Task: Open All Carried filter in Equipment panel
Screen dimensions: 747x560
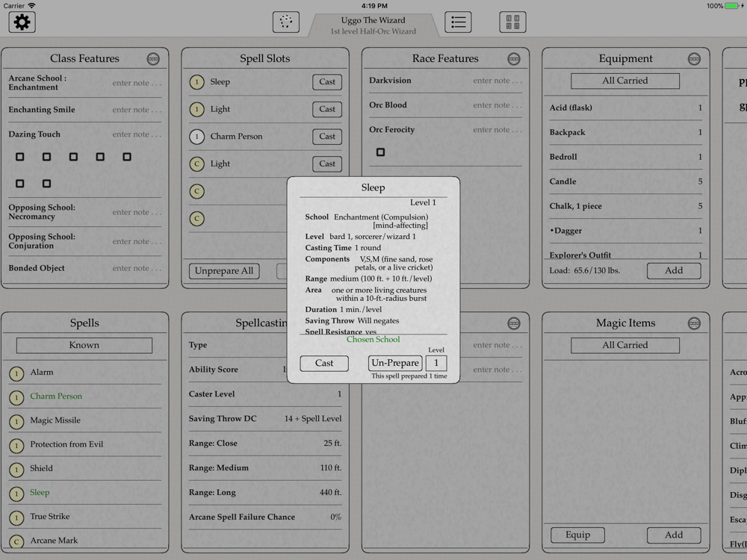Action: coord(625,81)
